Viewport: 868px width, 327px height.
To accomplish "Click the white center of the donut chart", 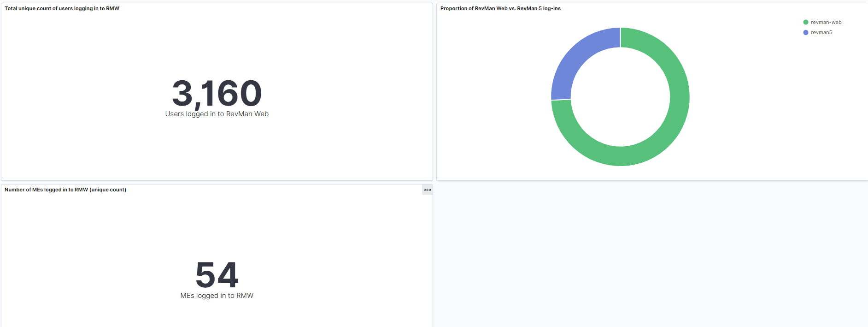I will click(x=620, y=97).
